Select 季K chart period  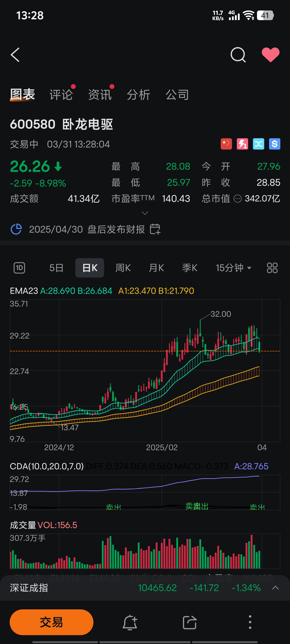190,268
